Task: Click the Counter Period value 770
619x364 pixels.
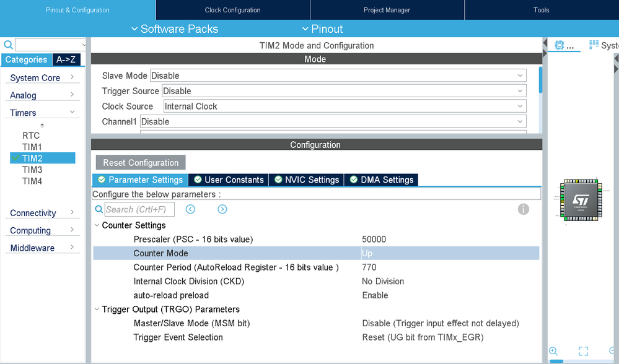Action: pyautogui.click(x=369, y=267)
